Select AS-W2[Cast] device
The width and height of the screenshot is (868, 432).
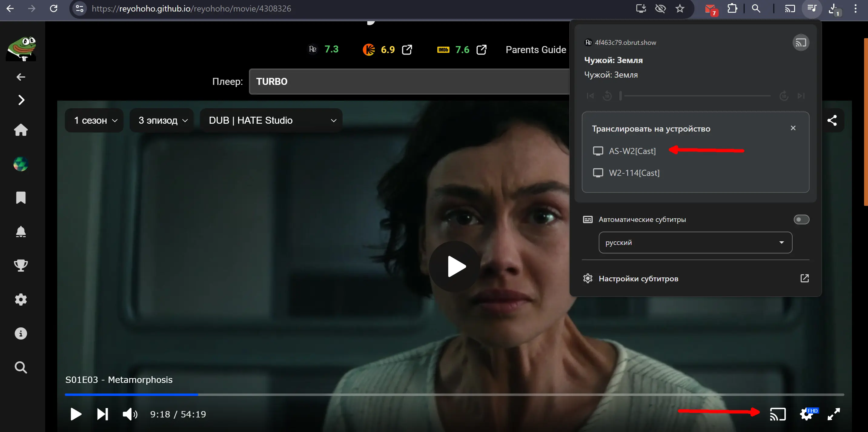(632, 151)
